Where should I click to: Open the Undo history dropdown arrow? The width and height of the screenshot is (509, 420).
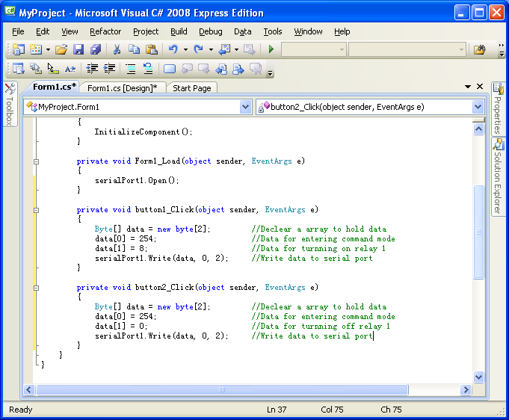(185, 49)
